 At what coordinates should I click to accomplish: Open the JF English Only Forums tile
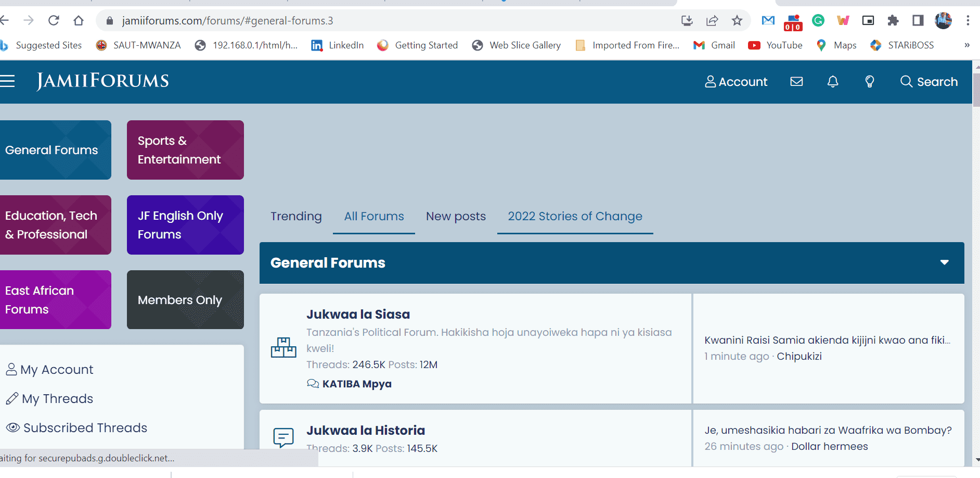pyautogui.click(x=185, y=225)
